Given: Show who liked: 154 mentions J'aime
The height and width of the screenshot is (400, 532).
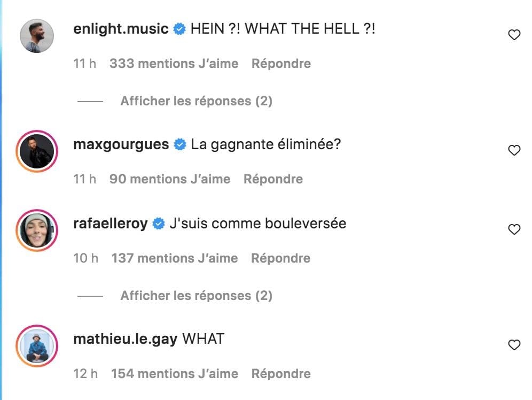Looking at the screenshot, I should (x=174, y=374).
